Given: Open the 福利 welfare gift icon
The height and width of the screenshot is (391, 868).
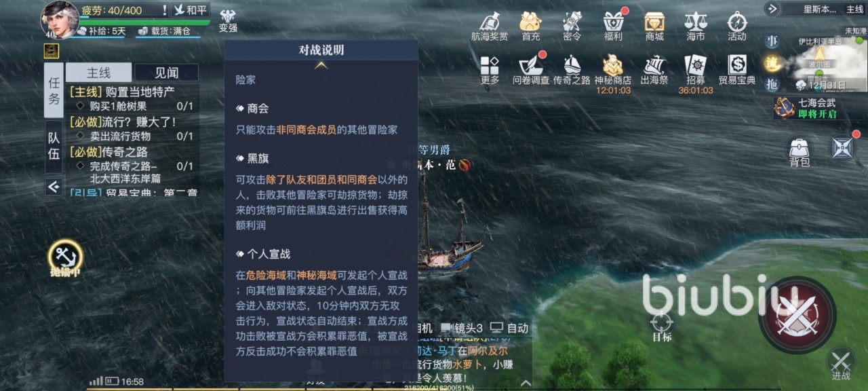Looking at the screenshot, I should tap(613, 26).
